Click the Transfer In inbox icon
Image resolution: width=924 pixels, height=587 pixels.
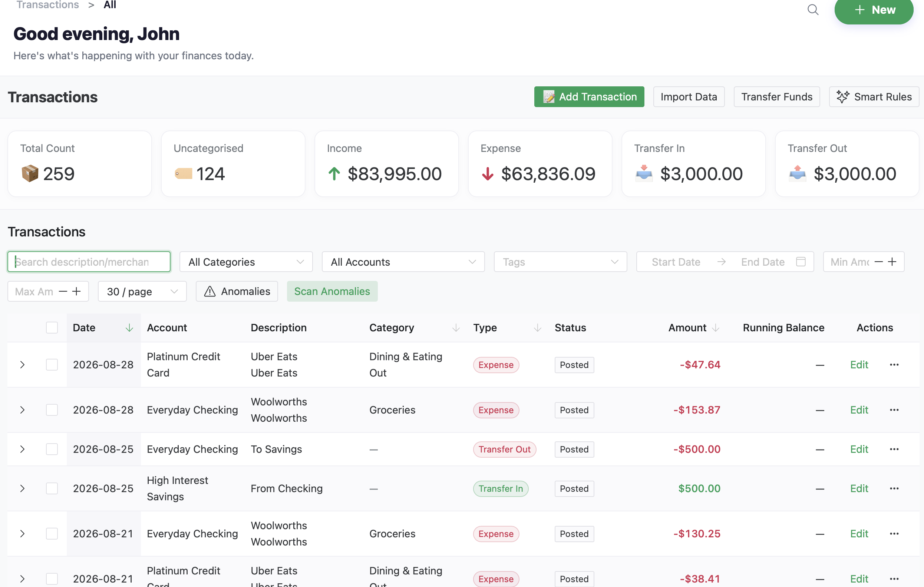[x=644, y=173]
